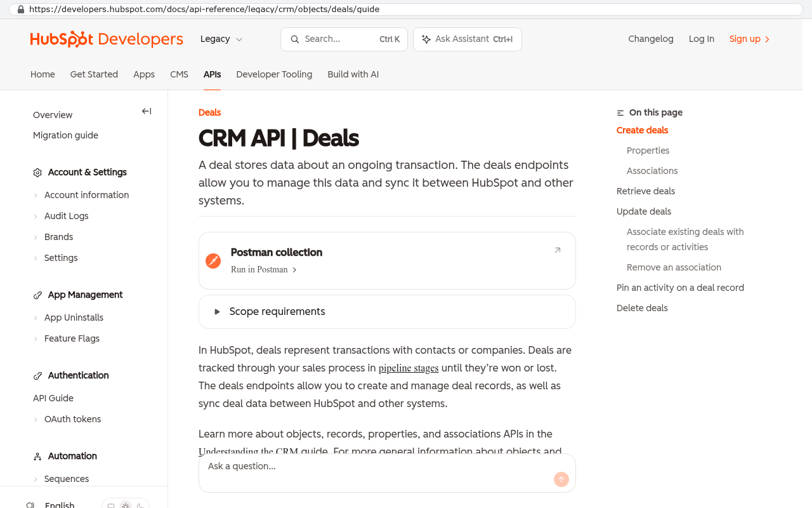
Task: Expand Settings sidebar item
Action: coord(56,258)
